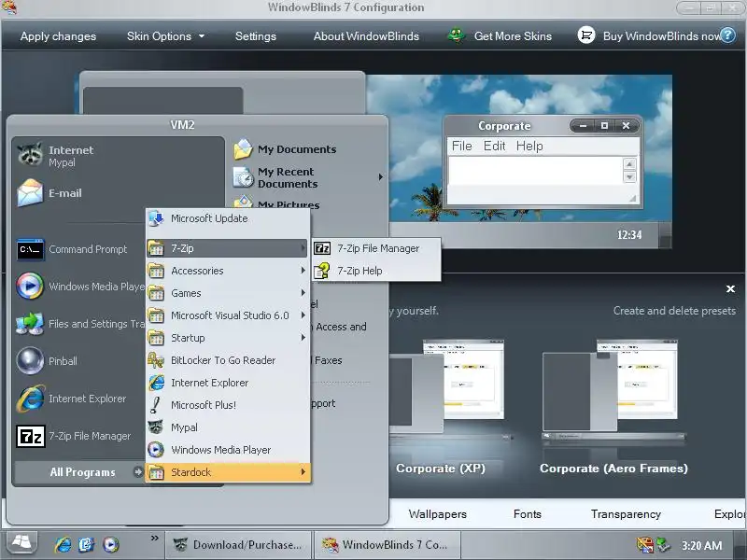Expand quick launch overflow chevron
Screen dimensions: 747x560
[x=154, y=539]
